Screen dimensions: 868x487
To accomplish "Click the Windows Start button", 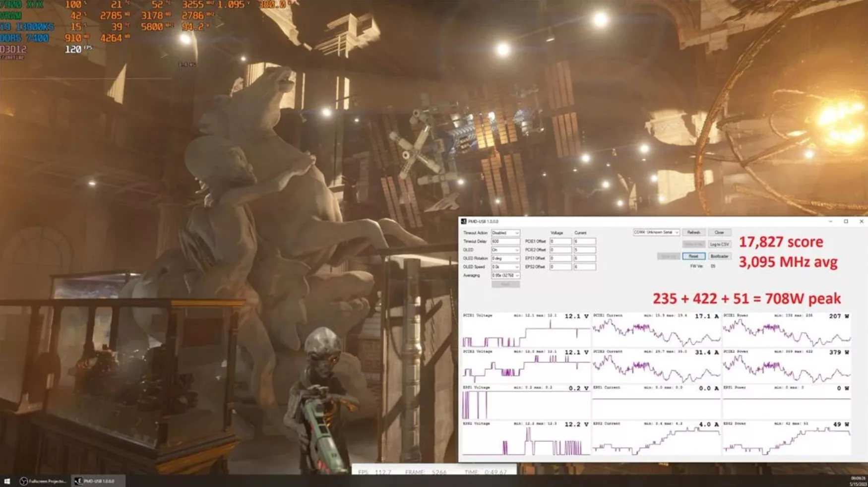I will click(x=7, y=480).
